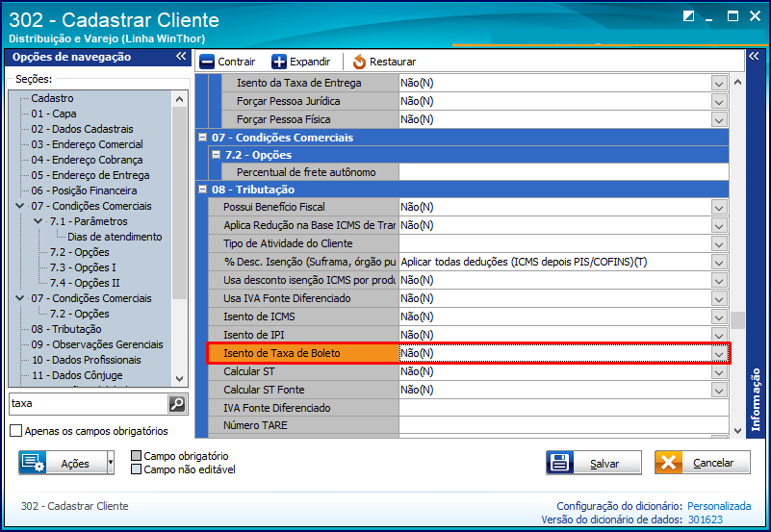Viewport: 771px width, 532px height.
Task: Enable Apenas os campos obrigatórios checkbox
Action: point(16,431)
